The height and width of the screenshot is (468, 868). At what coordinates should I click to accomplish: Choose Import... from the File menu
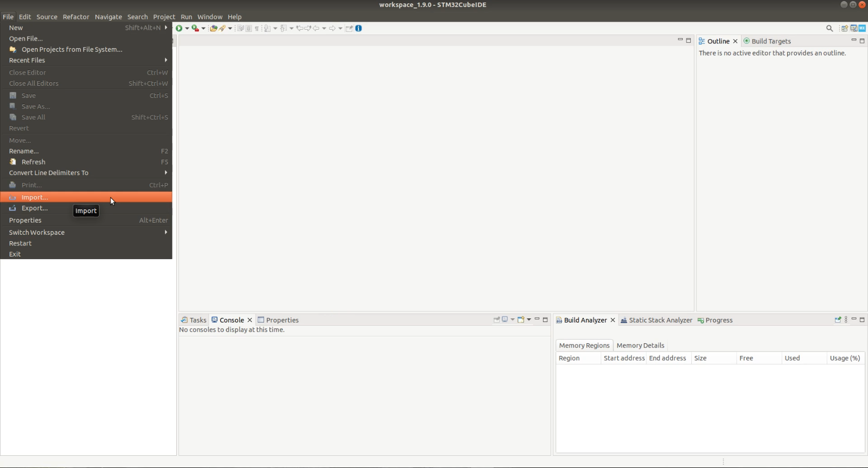pos(86,197)
